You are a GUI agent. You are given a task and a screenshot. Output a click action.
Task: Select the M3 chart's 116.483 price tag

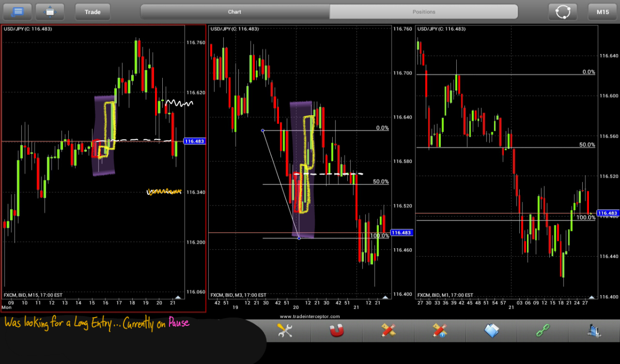point(401,233)
